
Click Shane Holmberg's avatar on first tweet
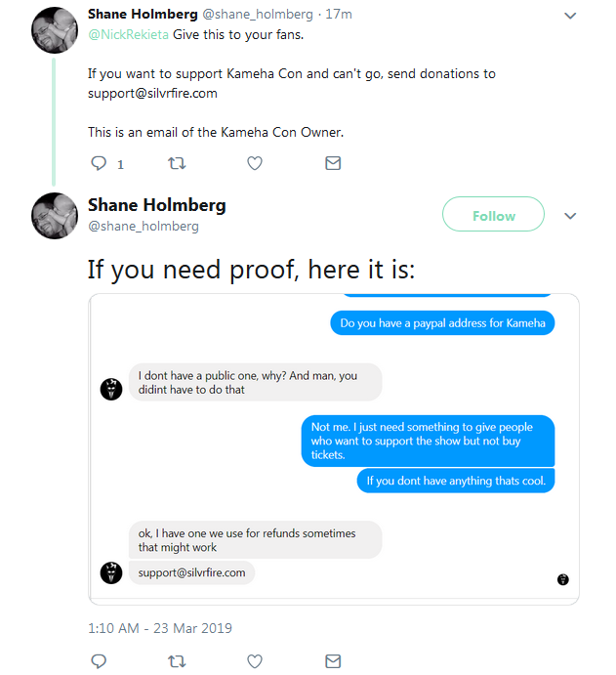pyautogui.click(x=55, y=30)
